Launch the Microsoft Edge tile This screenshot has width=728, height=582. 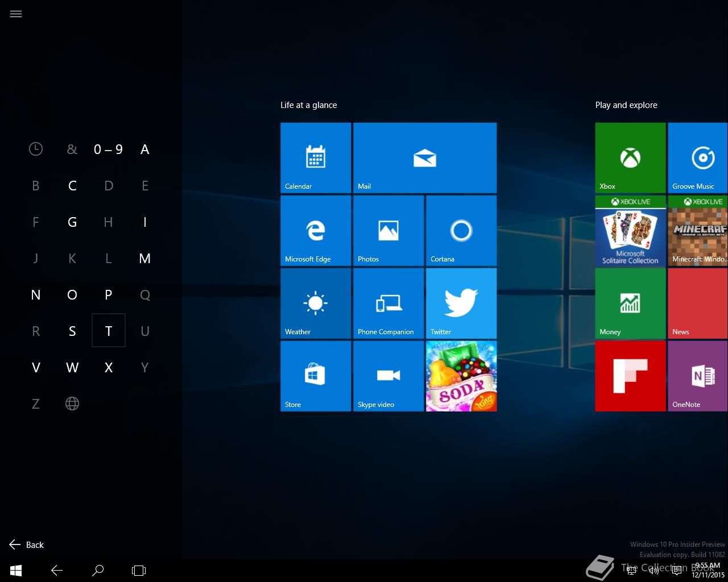[x=316, y=231]
